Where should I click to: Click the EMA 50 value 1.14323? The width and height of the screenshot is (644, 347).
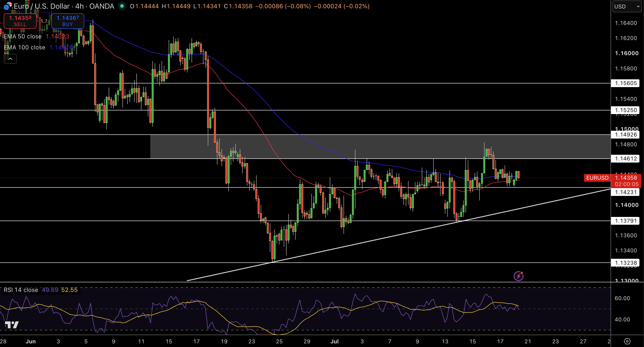point(57,36)
